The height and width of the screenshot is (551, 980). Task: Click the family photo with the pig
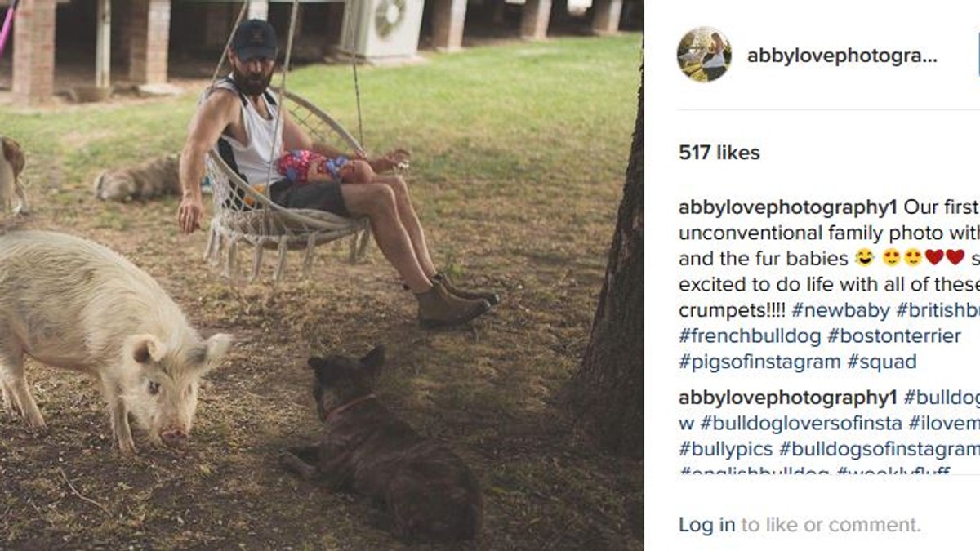click(x=321, y=275)
